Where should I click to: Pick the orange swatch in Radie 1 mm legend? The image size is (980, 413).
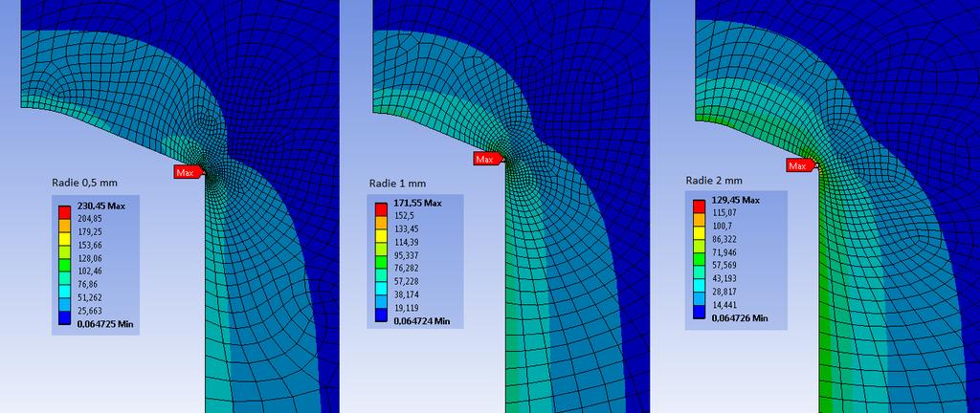(381, 222)
